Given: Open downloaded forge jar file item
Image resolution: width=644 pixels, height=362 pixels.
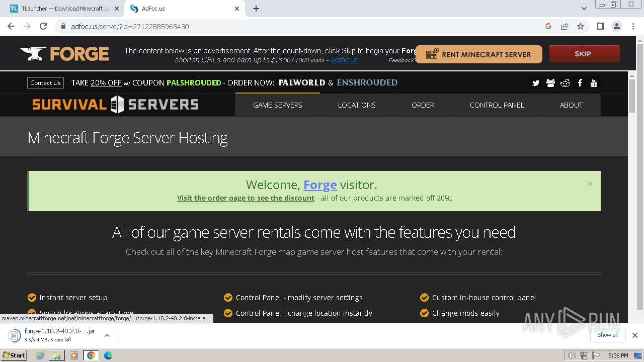Looking at the screenshot, I should click(x=53, y=335).
